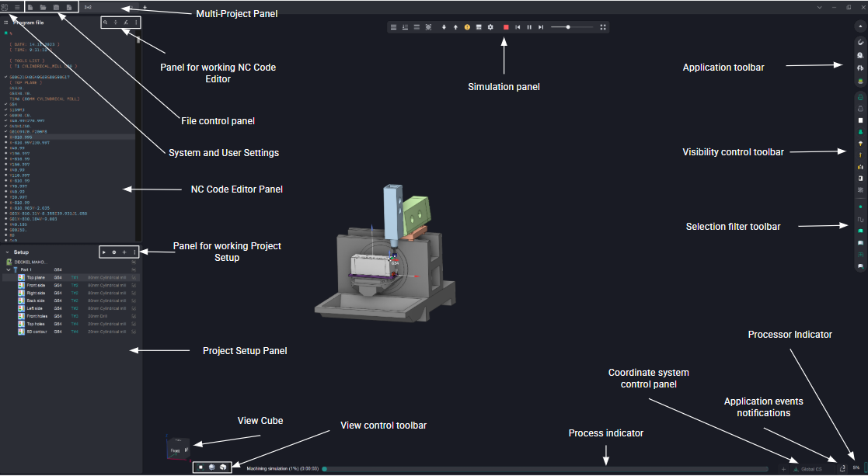This screenshot has height=476, width=868.
Task: Open simulation settings gear icon
Action: coord(490,27)
